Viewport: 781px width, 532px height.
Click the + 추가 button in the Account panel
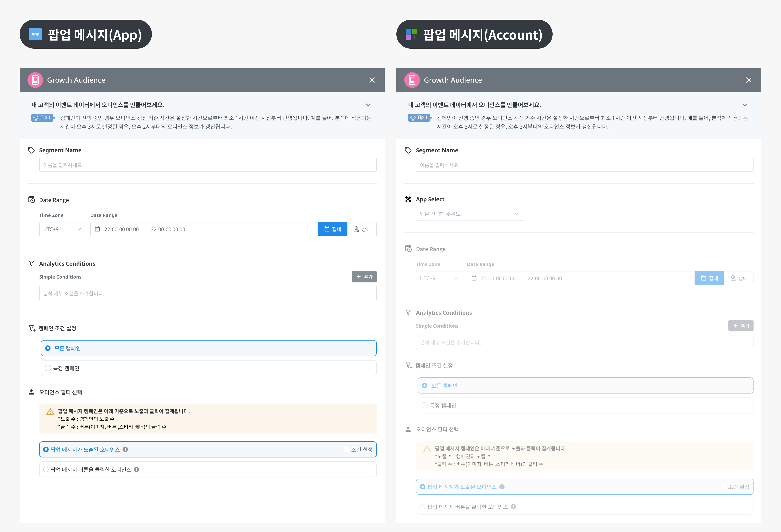(x=741, y=326)
